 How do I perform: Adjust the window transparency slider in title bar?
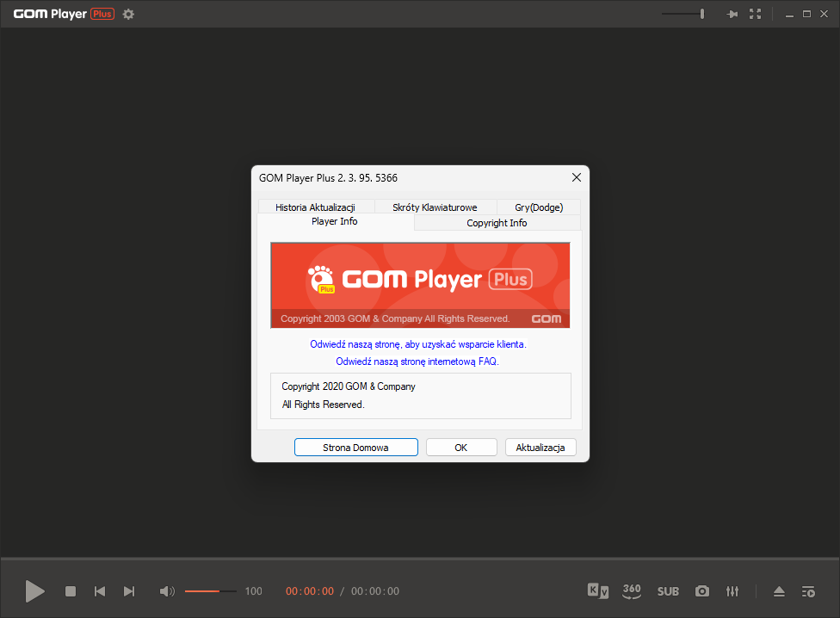[683, 14]
